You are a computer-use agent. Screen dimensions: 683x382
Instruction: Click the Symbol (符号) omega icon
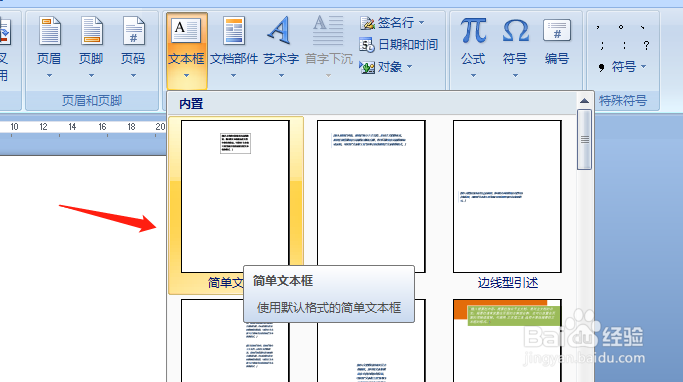coord(516,30)
